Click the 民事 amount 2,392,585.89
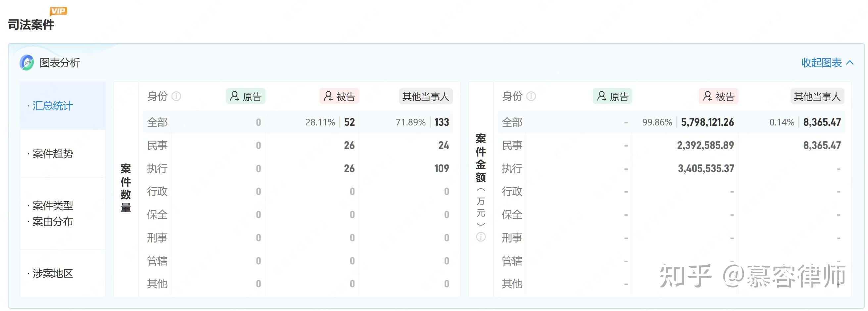Image resolution: width=868 pixels, height=311 pixels. point(705,145)
